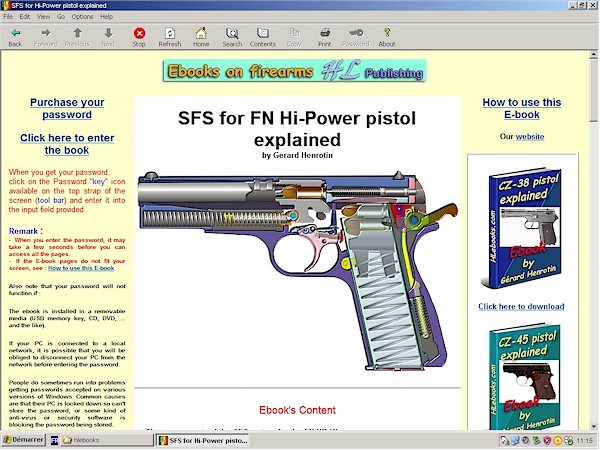Open the small left-column 'How to use this E-book' link

[81, 268]
